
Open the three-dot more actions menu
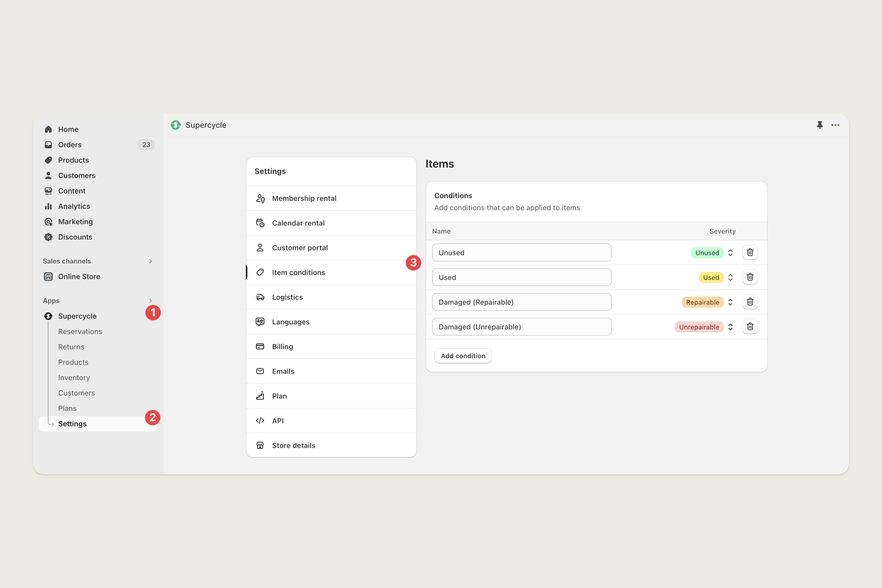click(x=835, y=125)
